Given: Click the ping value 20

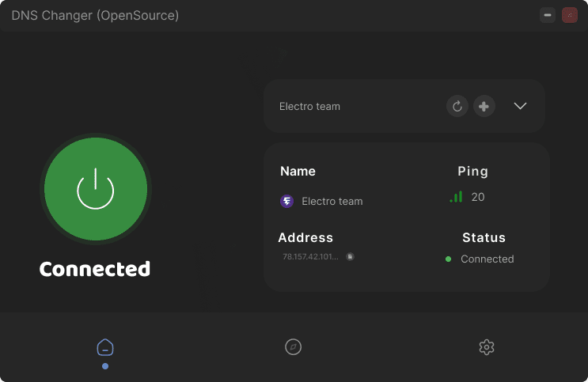Looking at the screenshot, I should point(478,197).
